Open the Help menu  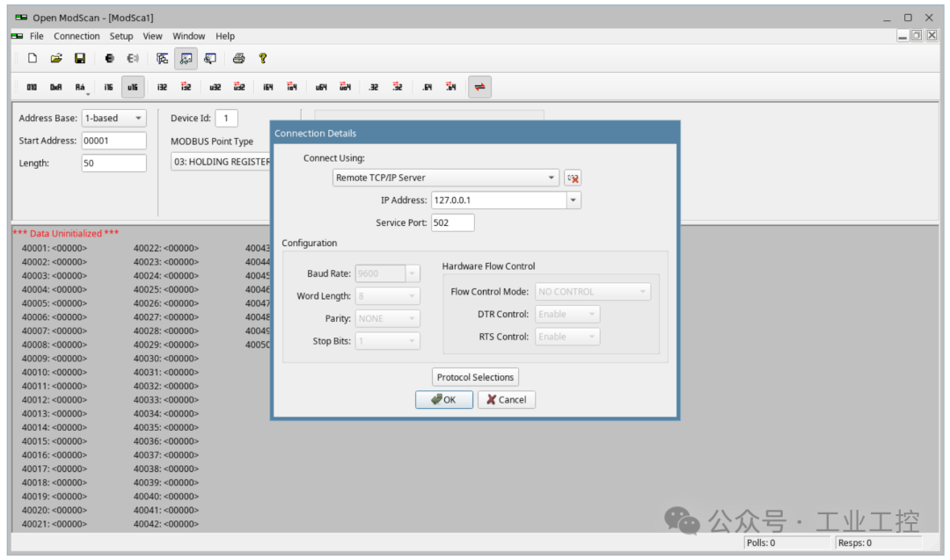(225, 36)
